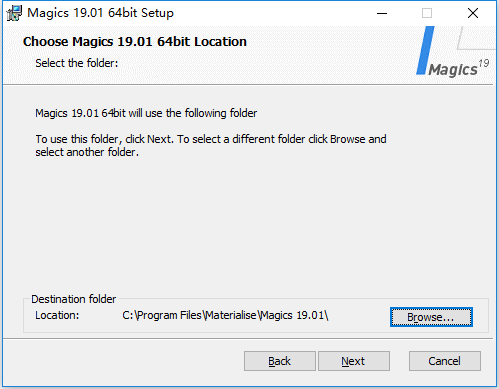
Task: Click the "Destination folder" group label
Action: (x=74, y=299)
